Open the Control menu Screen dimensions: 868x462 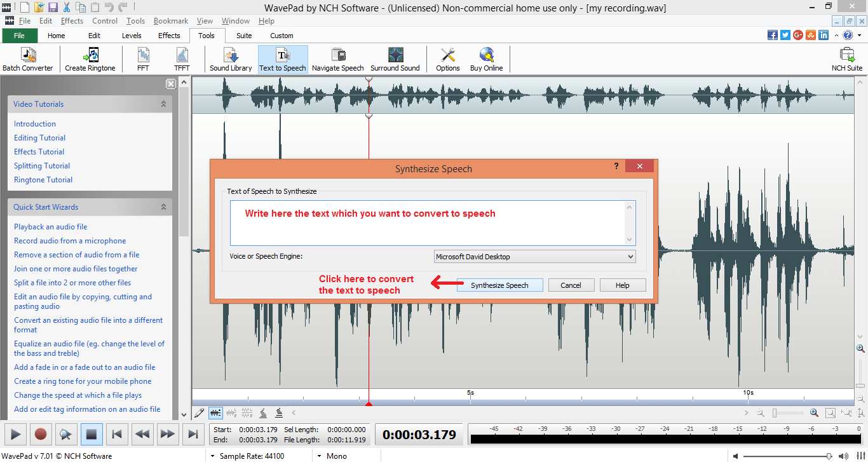[x=104, y=20]
